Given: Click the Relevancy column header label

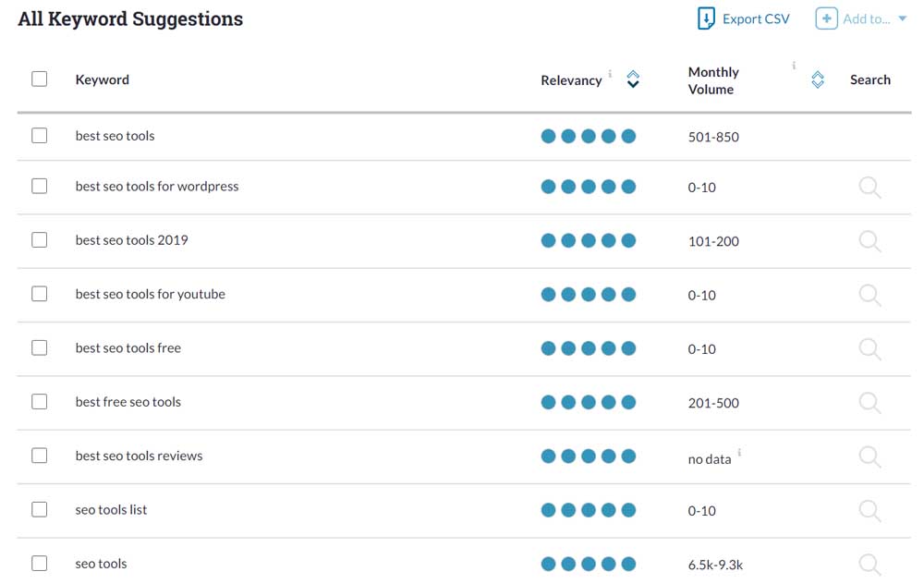Looking at the screenshot, I should [571, 80].
